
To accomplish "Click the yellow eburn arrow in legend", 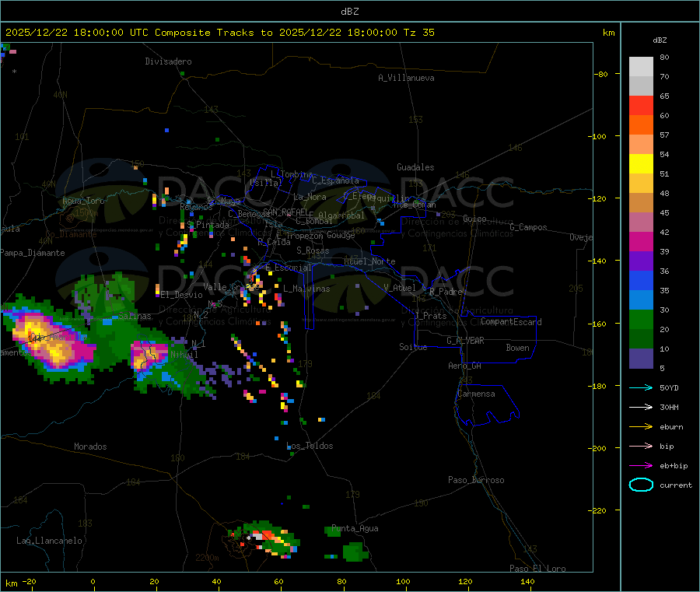I will [641, 427].
